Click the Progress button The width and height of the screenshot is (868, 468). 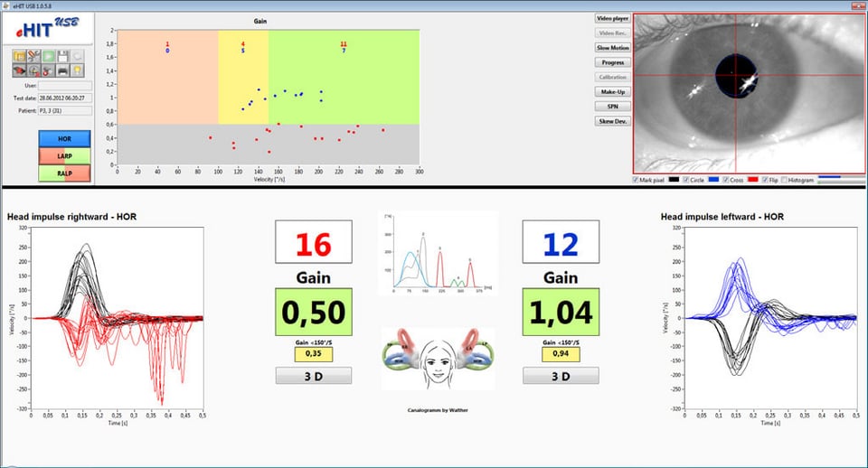(612, 62)
